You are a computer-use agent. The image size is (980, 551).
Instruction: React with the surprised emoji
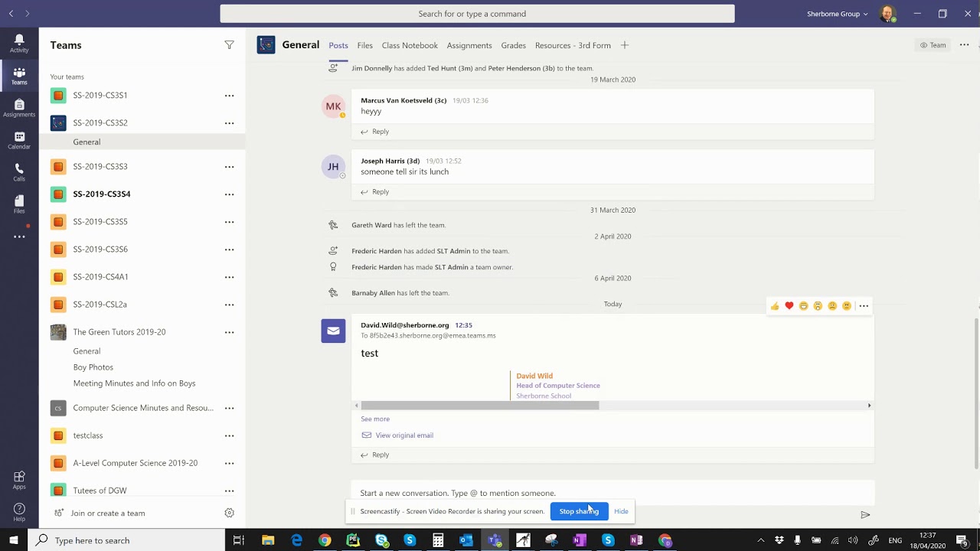point(818,306)
